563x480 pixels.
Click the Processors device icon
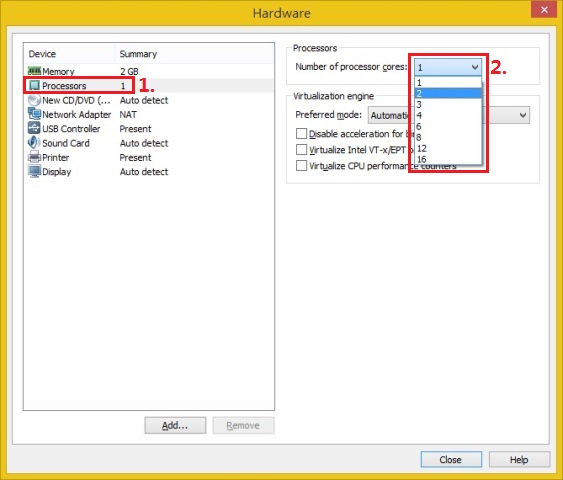[x=34, y=85]
